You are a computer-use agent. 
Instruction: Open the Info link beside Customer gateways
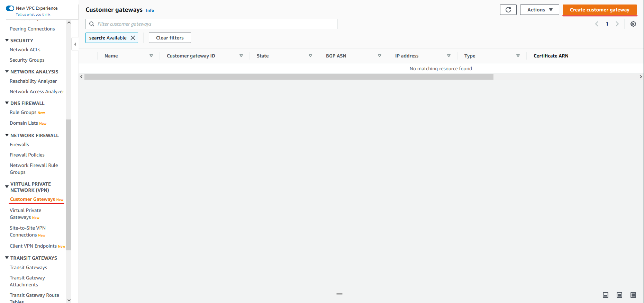click(x=150, y=10)
